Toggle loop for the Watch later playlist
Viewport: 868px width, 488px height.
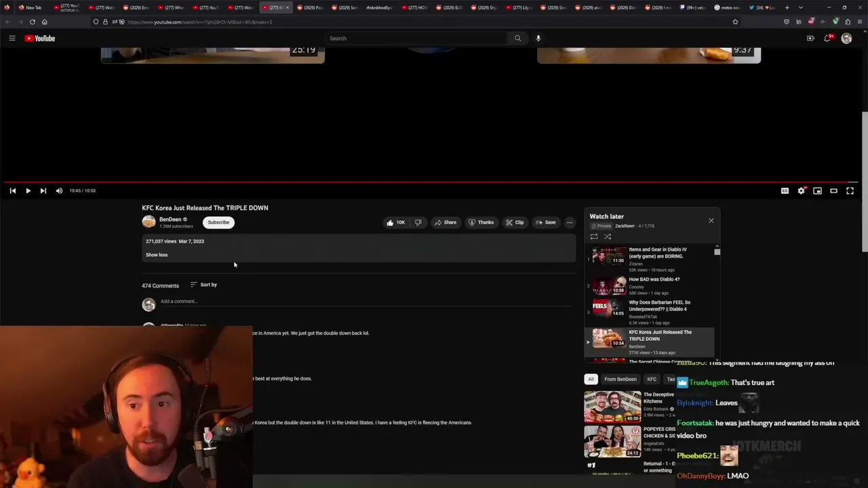click(x=594, y=237)
